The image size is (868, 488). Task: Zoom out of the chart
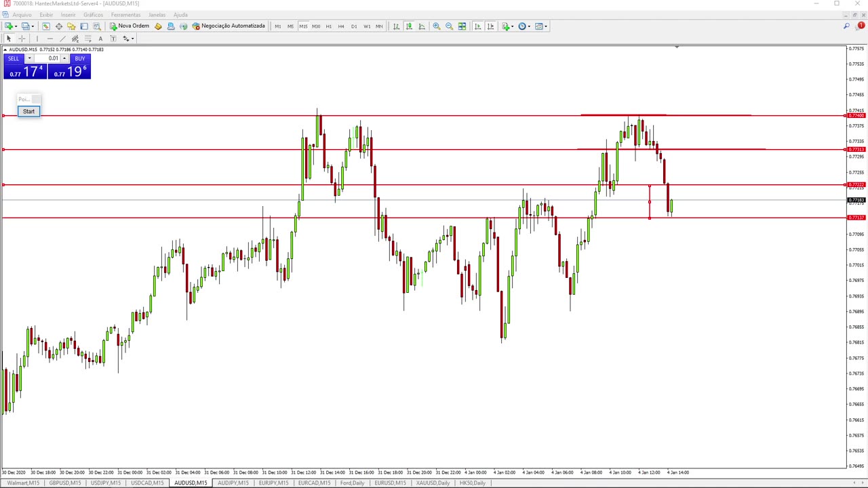[449, 26]
